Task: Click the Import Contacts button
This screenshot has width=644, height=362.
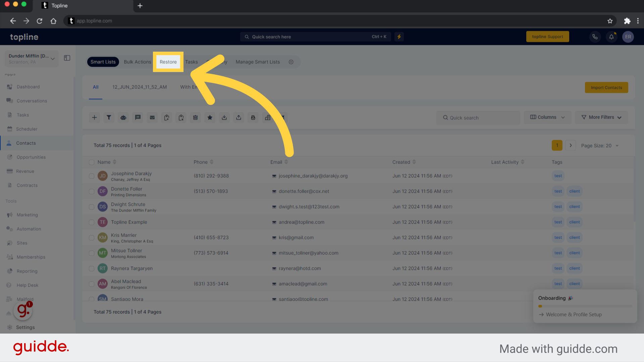Action: (606, 87)
